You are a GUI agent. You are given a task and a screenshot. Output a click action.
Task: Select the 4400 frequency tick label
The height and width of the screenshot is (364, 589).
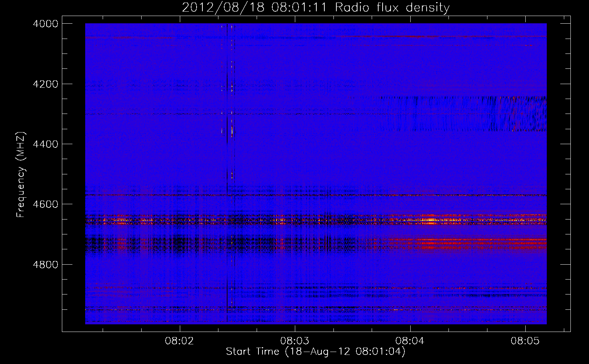pyautogui.click(x=46, y=144)
